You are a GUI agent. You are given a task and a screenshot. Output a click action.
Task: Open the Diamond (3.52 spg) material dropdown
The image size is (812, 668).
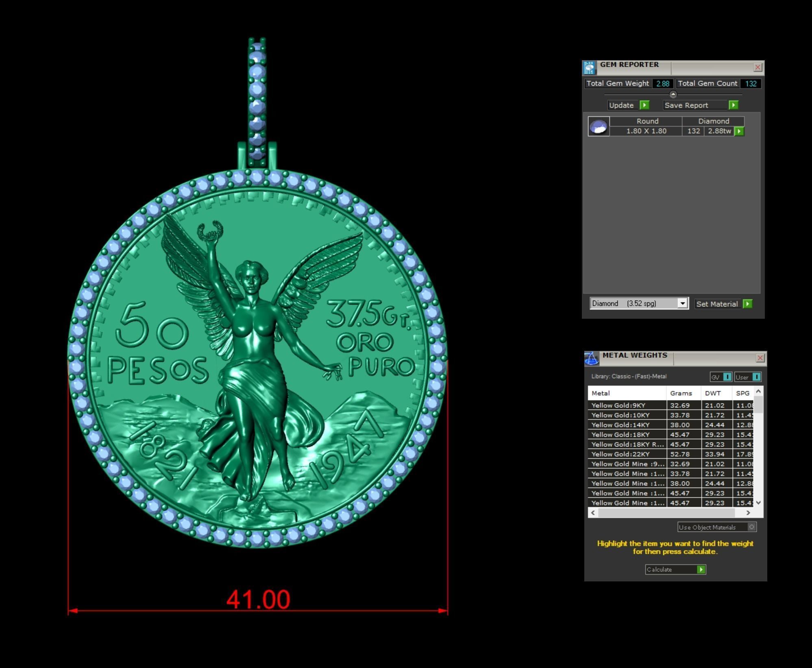click(639, 303)
